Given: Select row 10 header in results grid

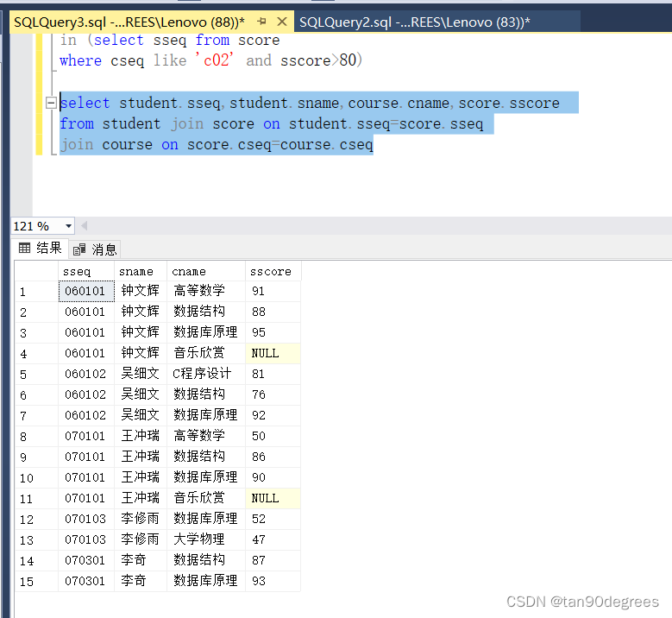Looking at the screenshot, I should (x=36, y=478).
